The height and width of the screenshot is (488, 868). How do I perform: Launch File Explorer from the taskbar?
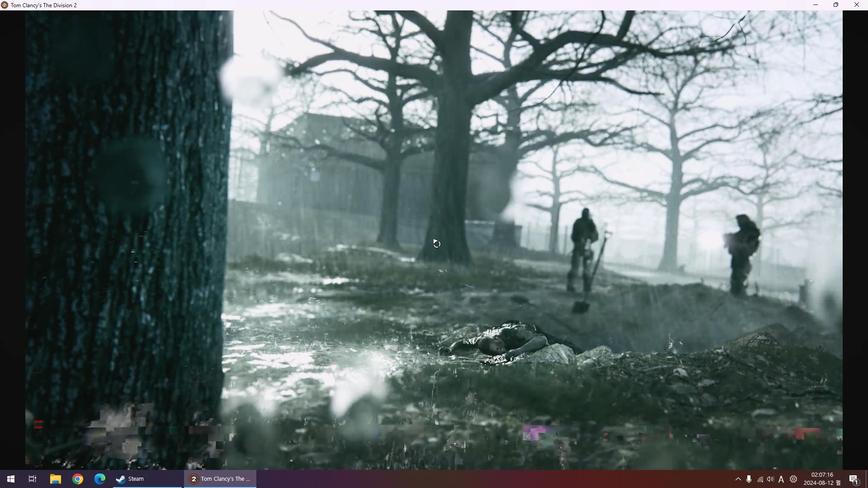click(x=55, y=479)
